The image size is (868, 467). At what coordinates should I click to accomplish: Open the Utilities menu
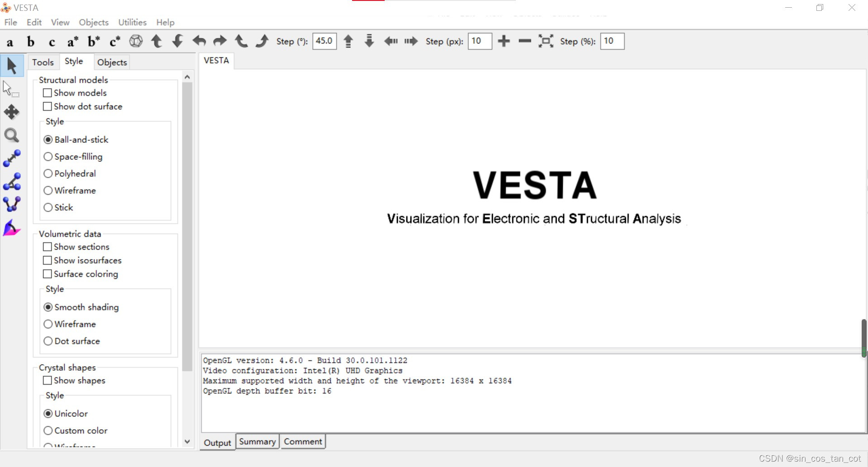[x=132, y=22]
